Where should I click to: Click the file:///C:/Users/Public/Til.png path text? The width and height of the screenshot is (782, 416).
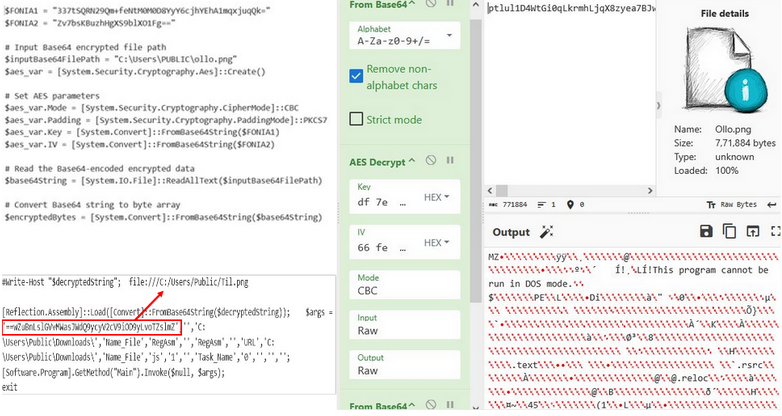(x=189, y=282)
